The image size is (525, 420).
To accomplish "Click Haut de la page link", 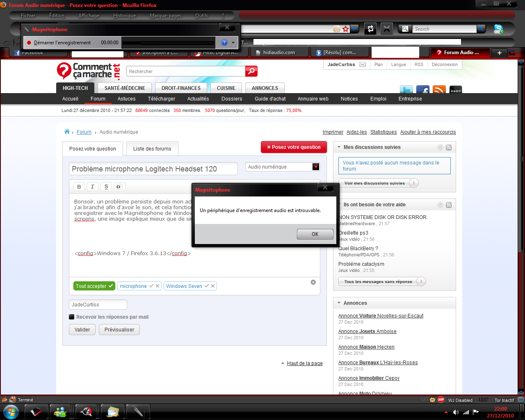I will [305, 363].
